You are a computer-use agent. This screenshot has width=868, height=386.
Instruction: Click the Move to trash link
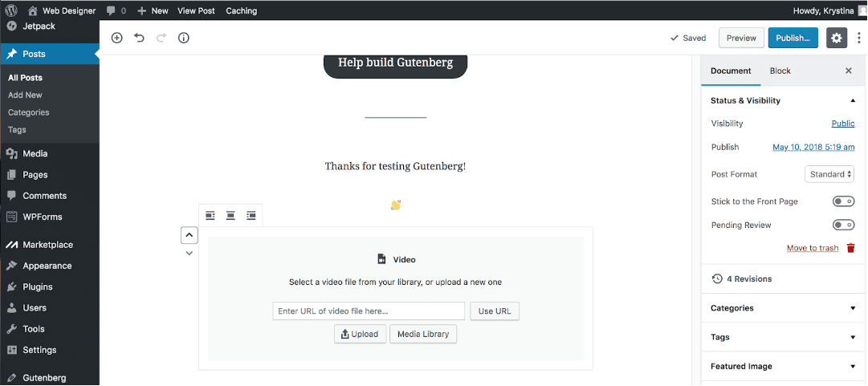[813, 249]
